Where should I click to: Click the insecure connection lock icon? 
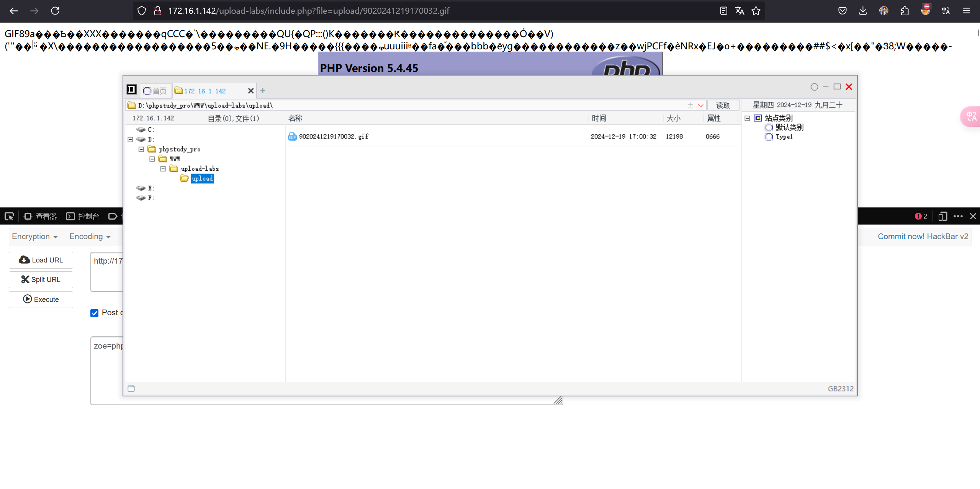pyautogui.click(x=157, y=11)
